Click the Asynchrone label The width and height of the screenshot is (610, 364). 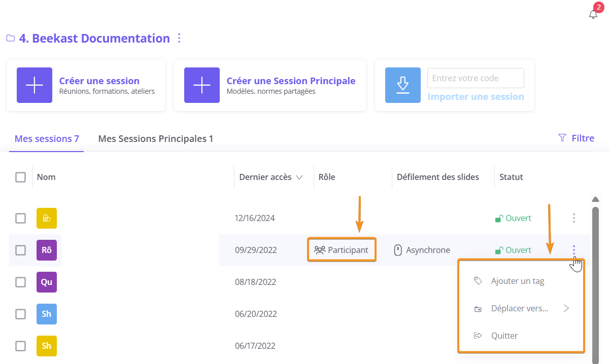428,250
